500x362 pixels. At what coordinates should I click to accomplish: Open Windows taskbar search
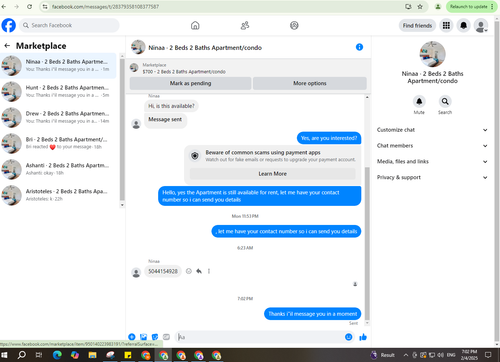pyautogui.click(x=22, y=355)
